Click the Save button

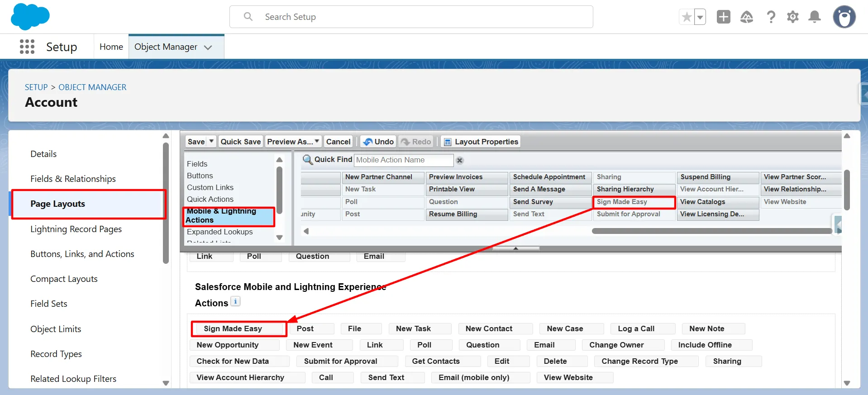click(x=196, y=142)
